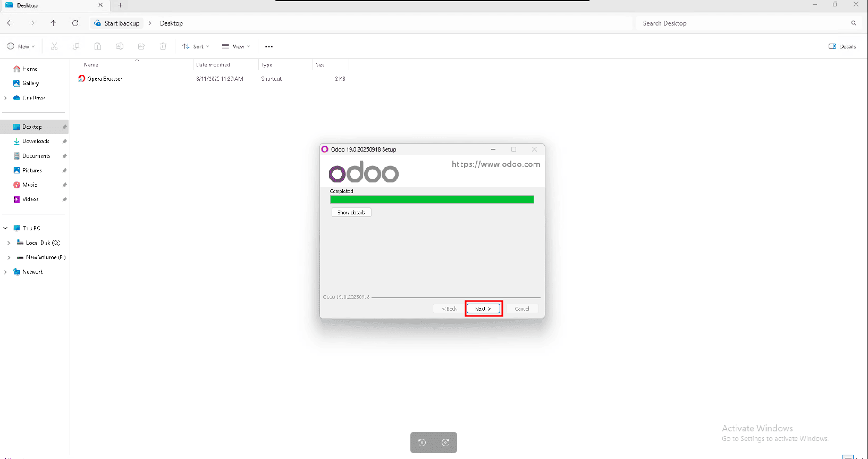Expand the OneDrive tree node
Image resolution: width=868 pixels, height=459 pixels.
click(x=6, y=98)
